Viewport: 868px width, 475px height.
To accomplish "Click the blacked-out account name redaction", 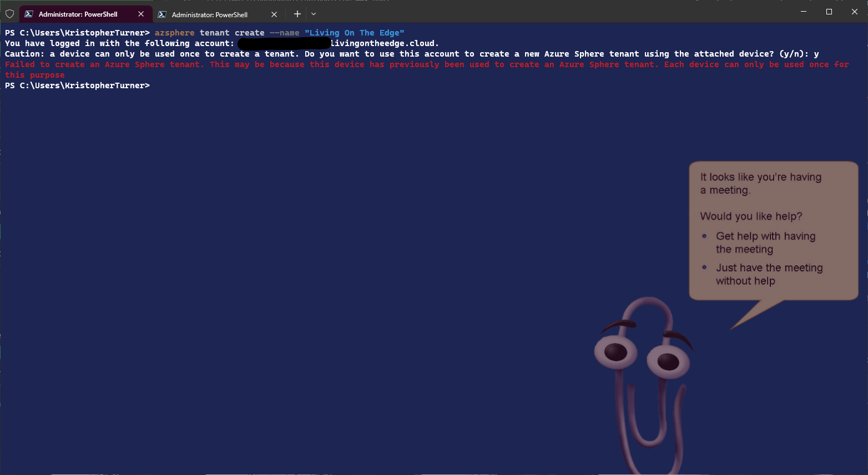I will (x=284, y=43).
